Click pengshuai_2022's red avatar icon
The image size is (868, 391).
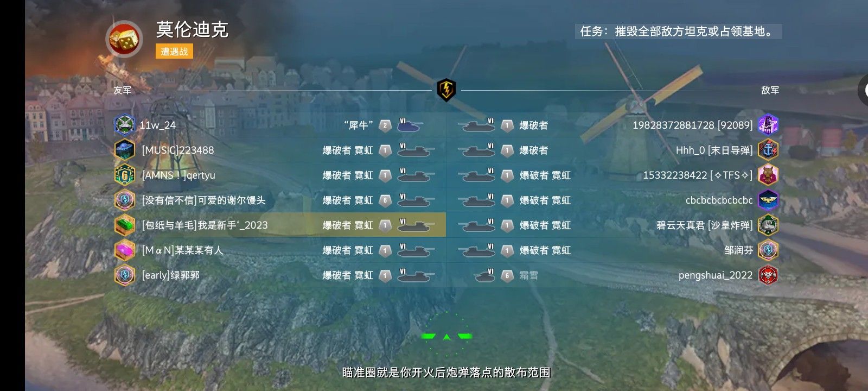[768, 275]
